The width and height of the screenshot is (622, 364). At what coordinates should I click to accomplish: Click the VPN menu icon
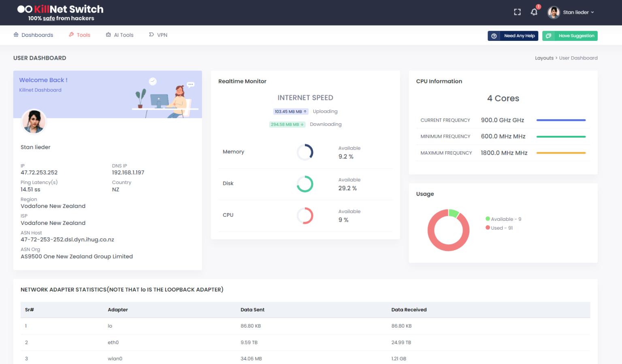[x=151, y=35]
